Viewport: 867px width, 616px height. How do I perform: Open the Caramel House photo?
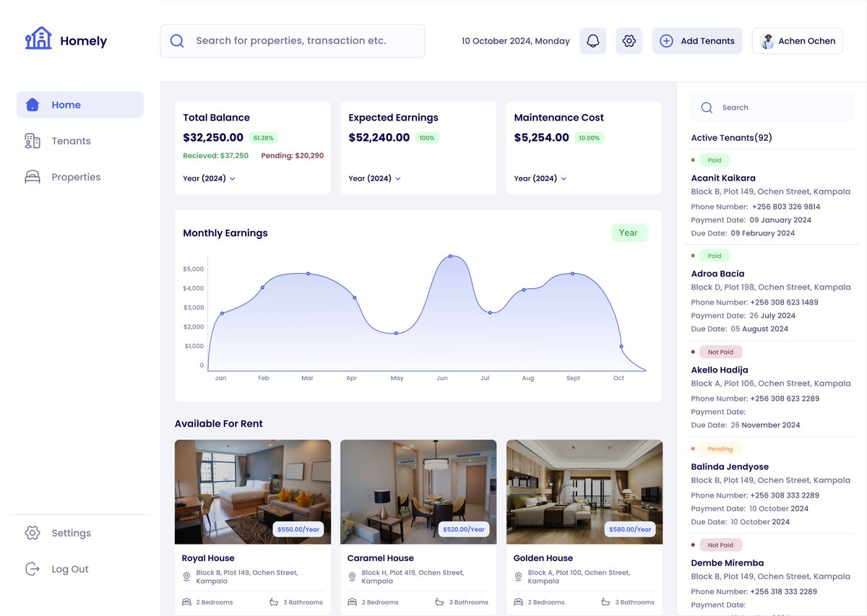click(418, 492)
